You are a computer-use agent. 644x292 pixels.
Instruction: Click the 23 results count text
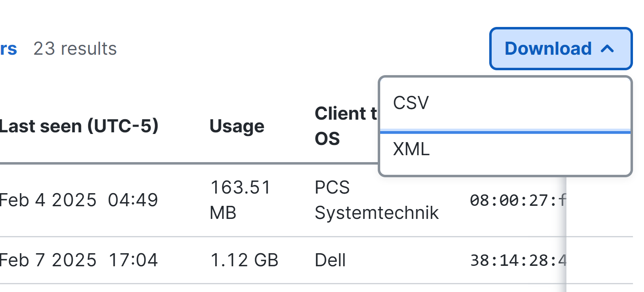point(75,49)
